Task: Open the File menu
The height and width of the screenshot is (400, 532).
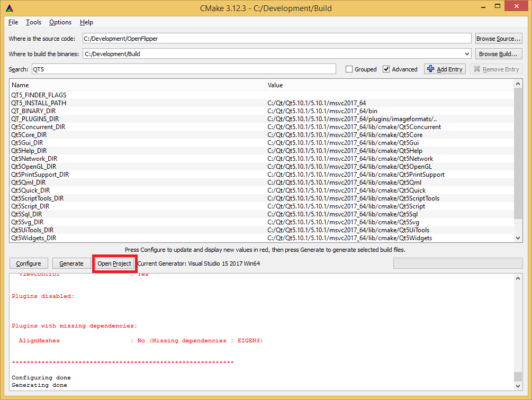Action: coord(13,22)
